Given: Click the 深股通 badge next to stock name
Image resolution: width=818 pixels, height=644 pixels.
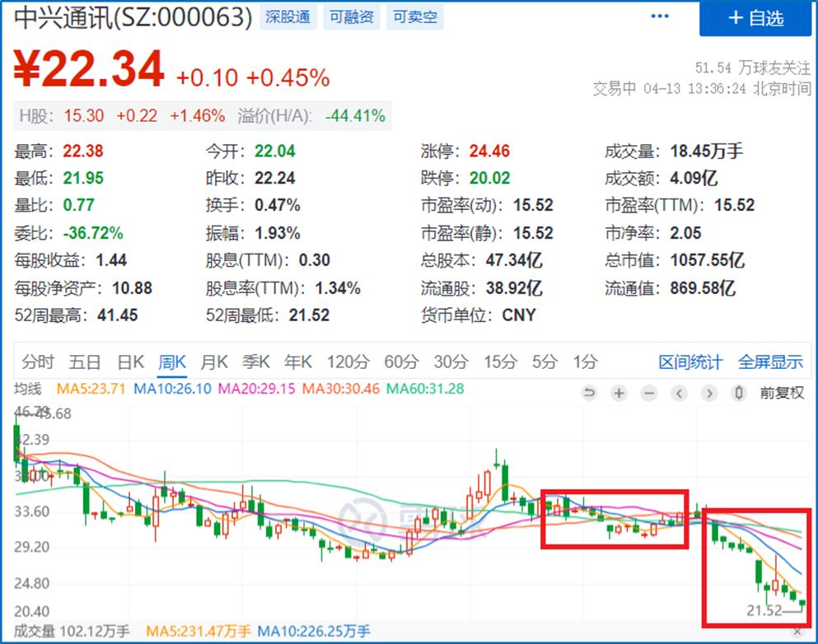Looking at the screenshot, I should pos(287,16).
